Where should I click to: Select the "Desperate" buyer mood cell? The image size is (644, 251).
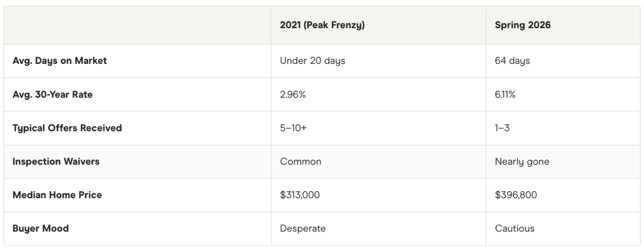(x=303, y=228)
